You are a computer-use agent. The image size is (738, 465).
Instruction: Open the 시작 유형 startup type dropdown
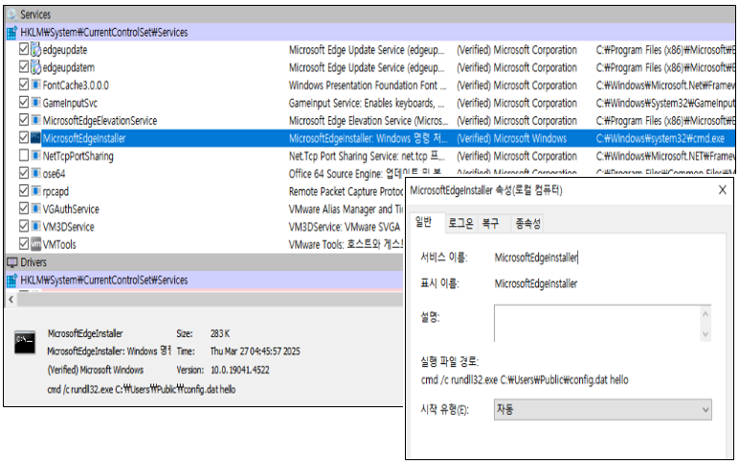click(602, 409)
